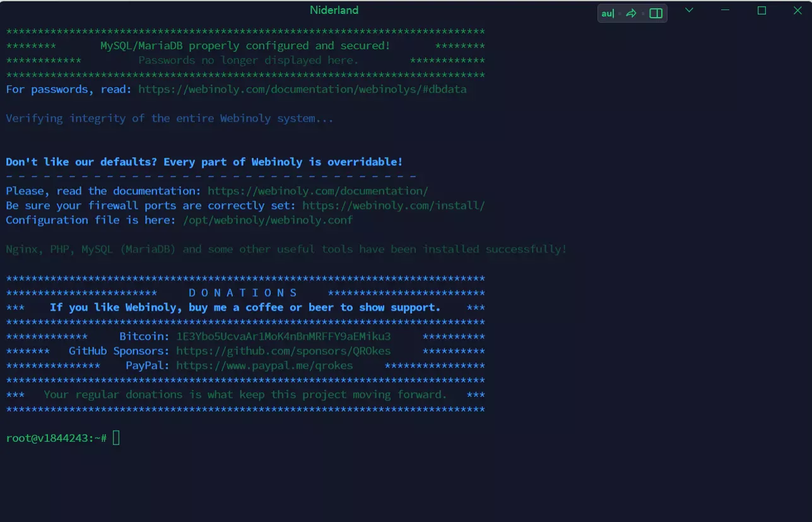Click the /opt/webinoly/webinoly.conf path
812x522 pixels.
click(x=268, y=220)
